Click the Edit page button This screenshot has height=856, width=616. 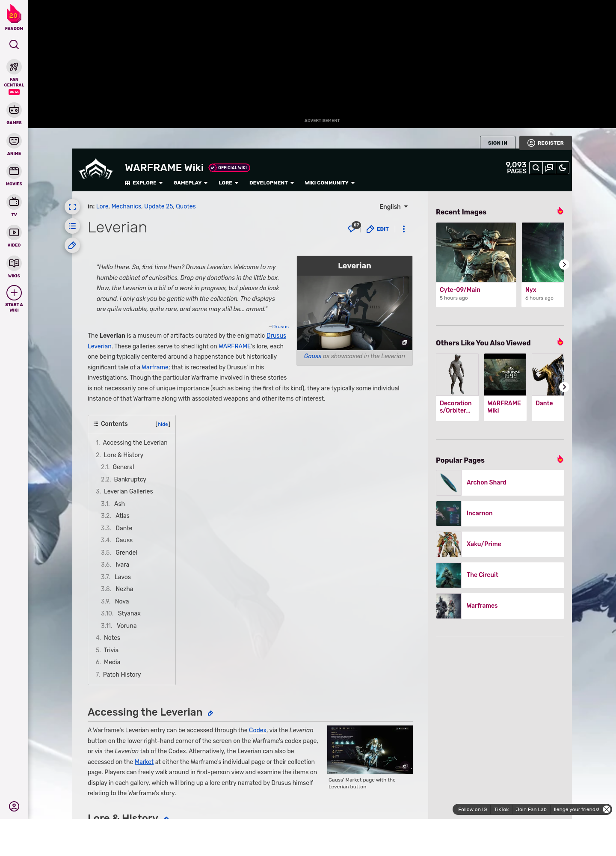point(378,229)
